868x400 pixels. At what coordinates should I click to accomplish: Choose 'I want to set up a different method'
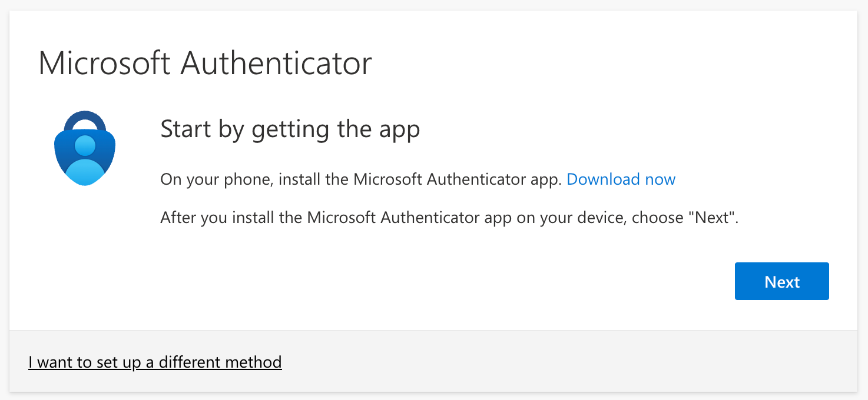pos(155,362)
